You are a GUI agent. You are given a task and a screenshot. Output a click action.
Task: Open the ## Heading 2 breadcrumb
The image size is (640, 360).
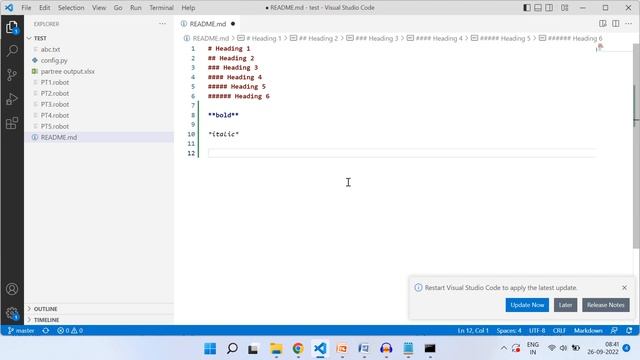coord(314,38)
